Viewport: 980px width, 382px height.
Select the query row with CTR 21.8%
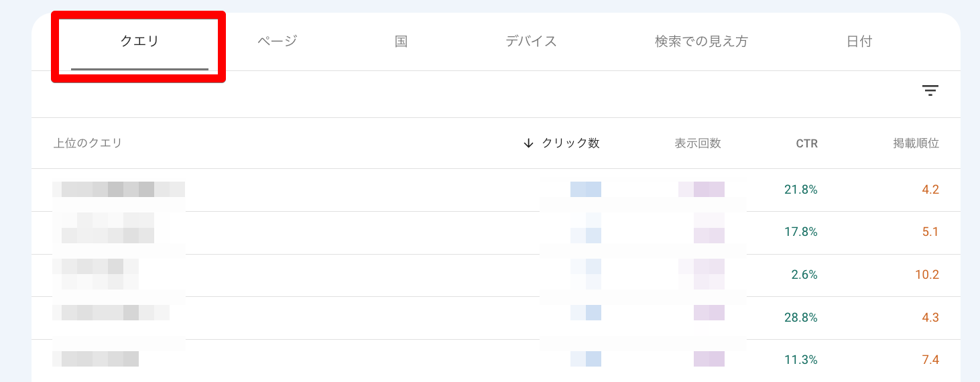coord(496,190)
